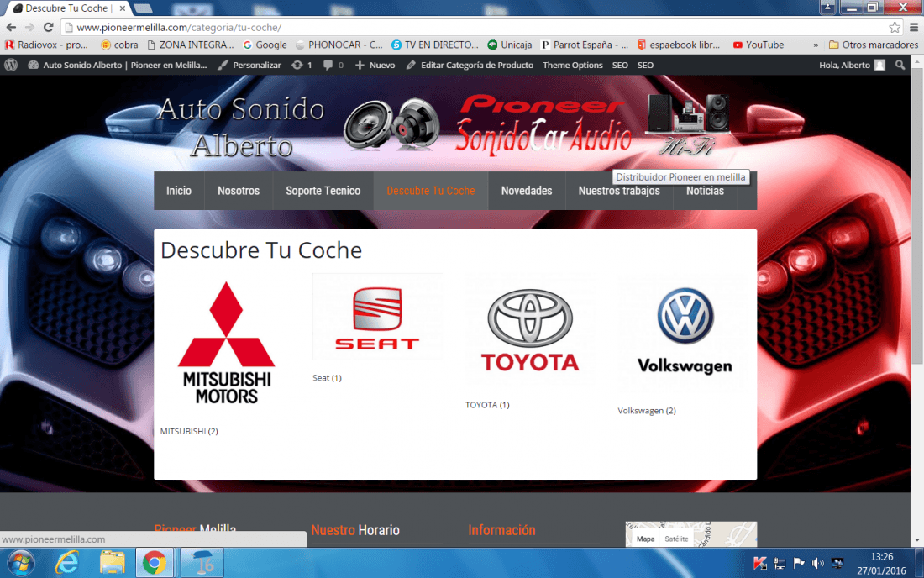Open the network tray icon
The image size is (924, 578).
click(779, 563)
